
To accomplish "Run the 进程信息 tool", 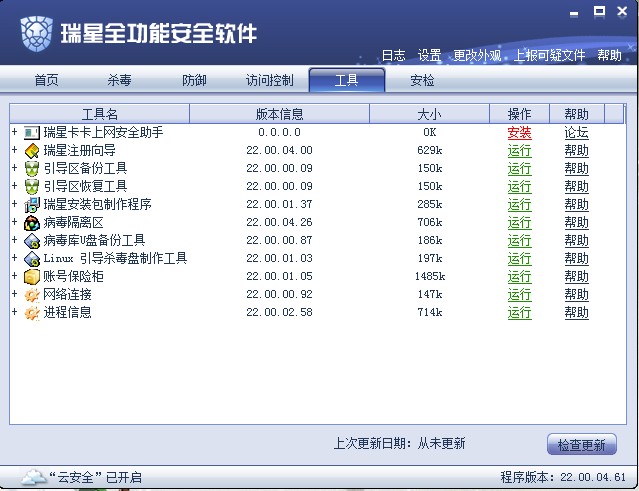I will pos(520,313).
